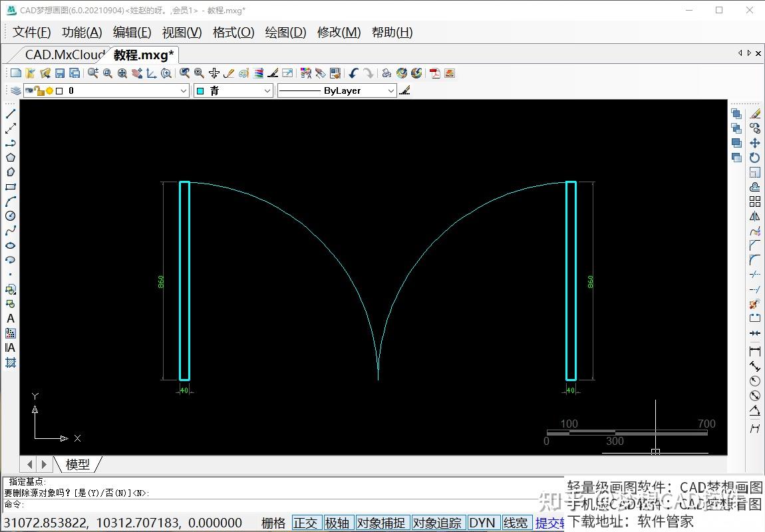Open the 文件(F) menu

32,32
